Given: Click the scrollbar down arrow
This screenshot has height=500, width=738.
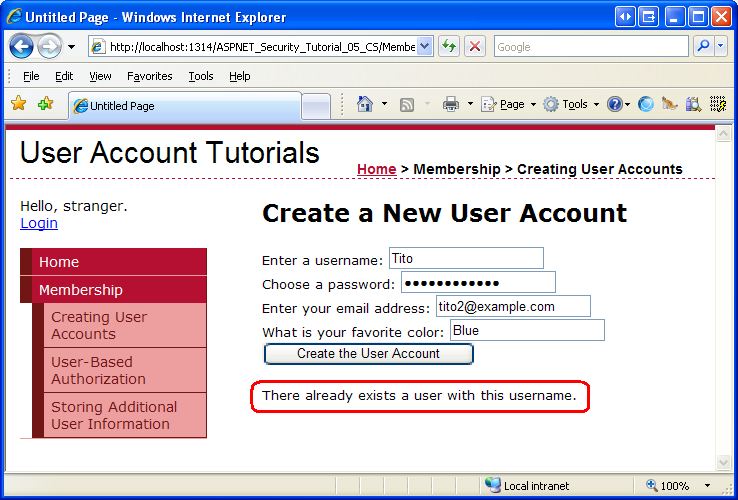Looking at the screenshot, I should [x=723, y=462].
